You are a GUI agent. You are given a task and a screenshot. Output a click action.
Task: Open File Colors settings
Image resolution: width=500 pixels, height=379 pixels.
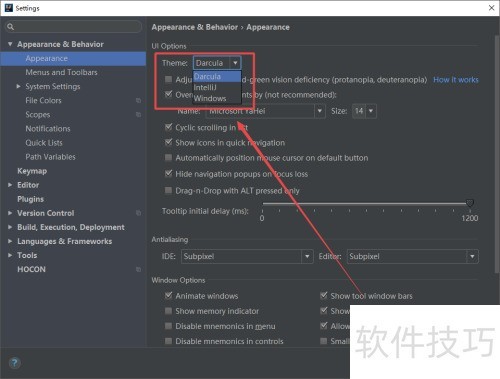pyautogui.click(x=43, y=100)
